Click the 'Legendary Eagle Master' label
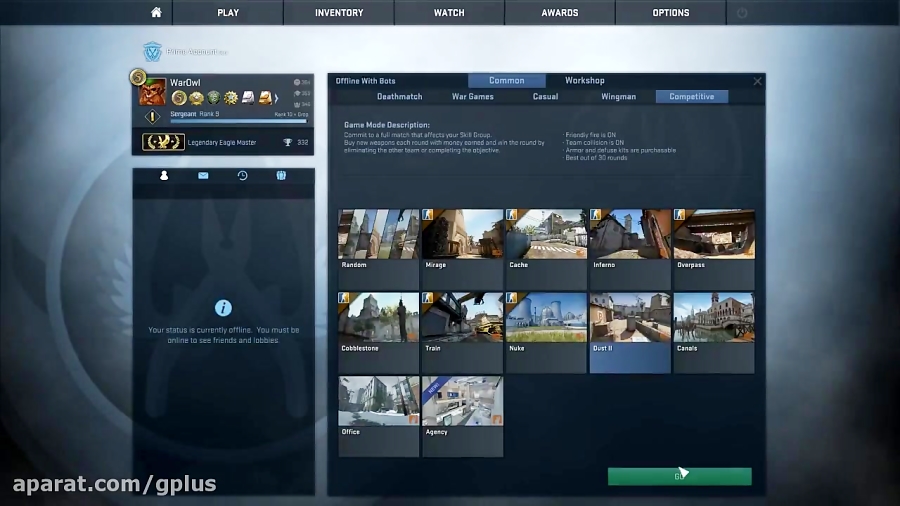The height and width of the screenshot is (506, 900). pos(222,142)
